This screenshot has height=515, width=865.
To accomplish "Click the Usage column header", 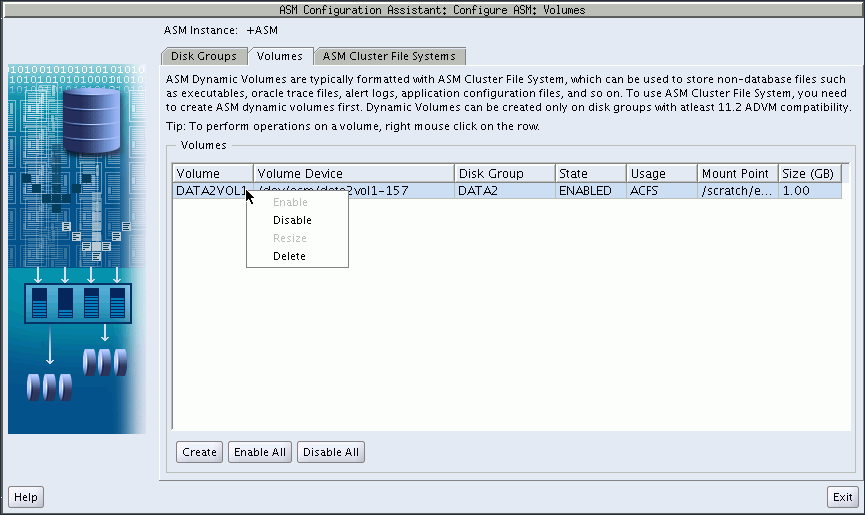I will [x=661, y=174].
